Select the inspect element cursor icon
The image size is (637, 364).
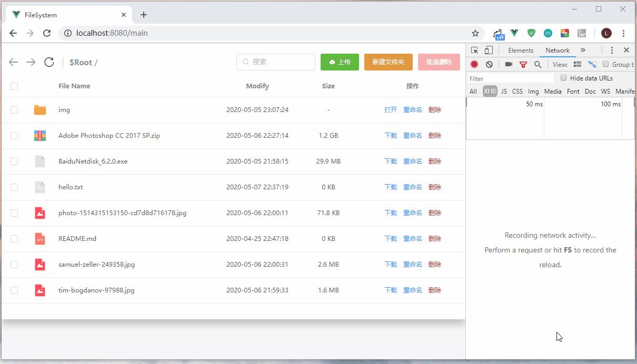point(474,50)
